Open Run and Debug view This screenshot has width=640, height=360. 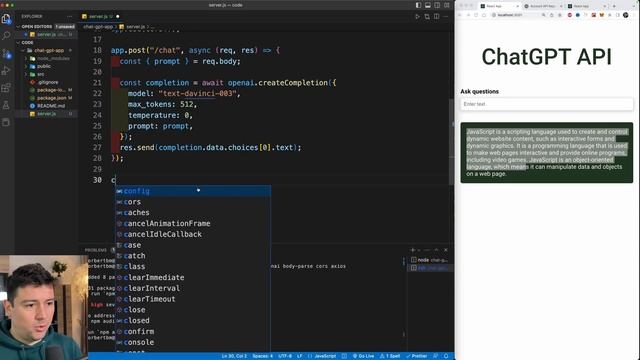6,71
